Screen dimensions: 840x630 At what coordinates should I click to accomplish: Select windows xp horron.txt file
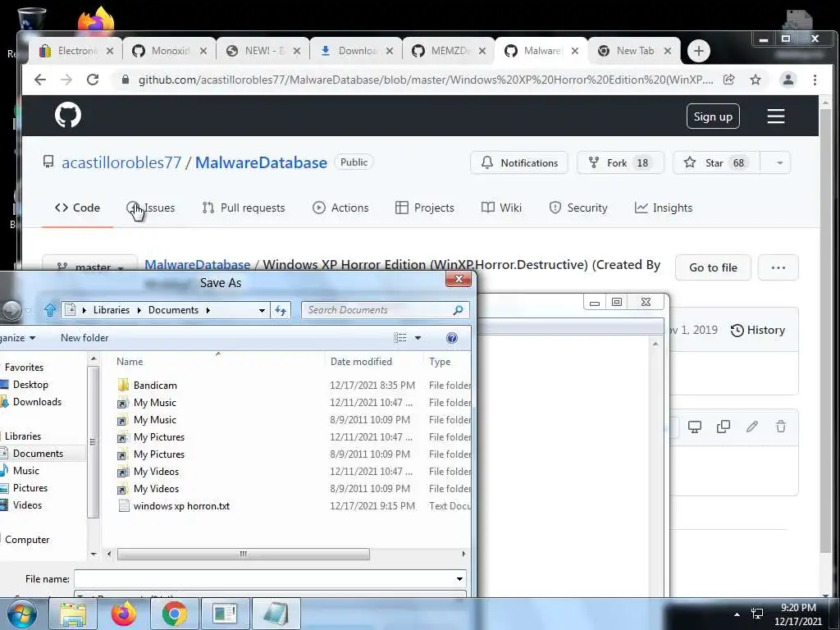(x=181, y=505)
